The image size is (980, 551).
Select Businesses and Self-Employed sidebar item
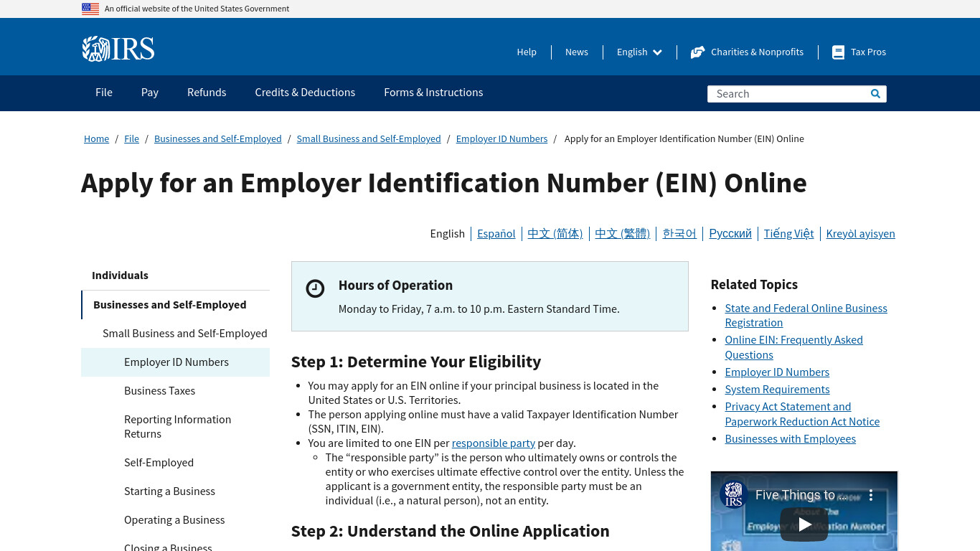(175, 305)
